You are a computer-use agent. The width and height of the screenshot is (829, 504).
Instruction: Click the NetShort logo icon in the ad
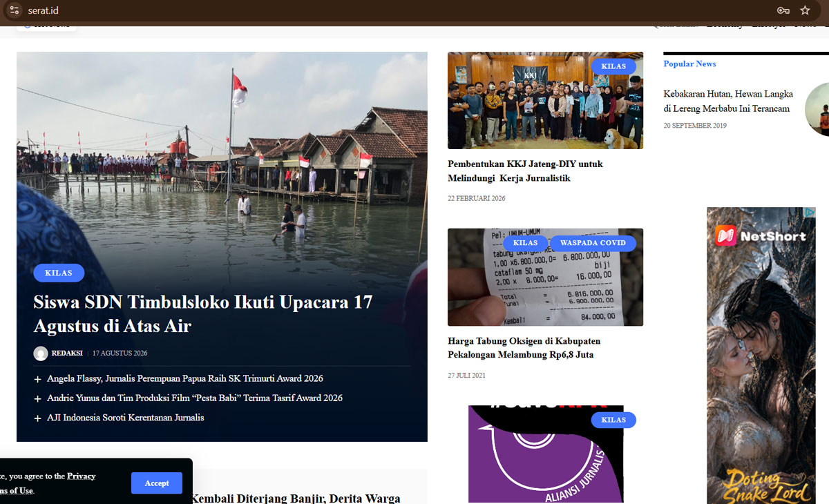pyautogui.click(x=725, y=236)
